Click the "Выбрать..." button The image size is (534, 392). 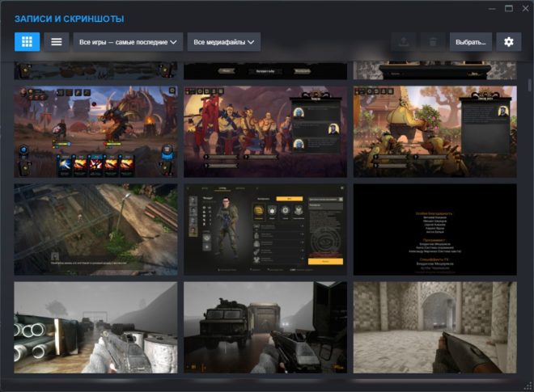click(x=471, y=42)
